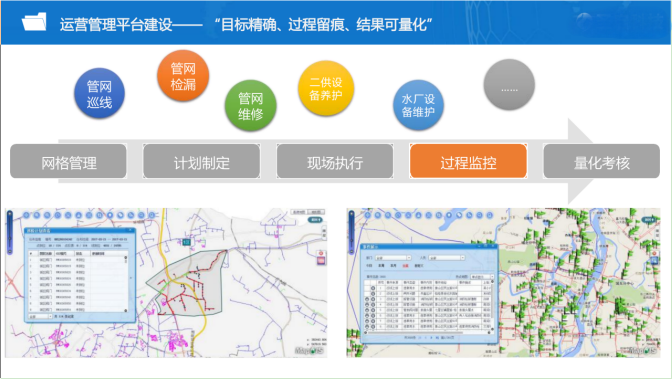The width and height of the screenshot is (672, 379).
Task: Expand the department dropdown in right map dialog
Action: point(393,258)
